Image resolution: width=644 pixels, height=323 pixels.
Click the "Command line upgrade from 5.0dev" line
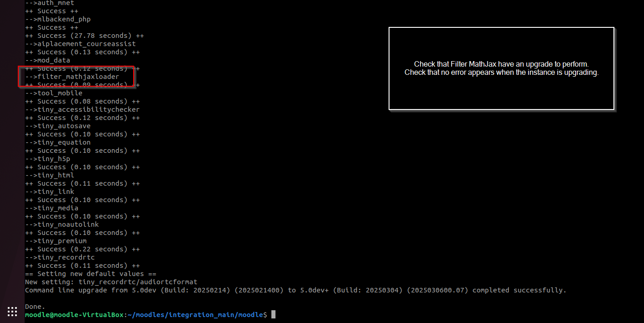pyautogui.click(x=296, y=290)
